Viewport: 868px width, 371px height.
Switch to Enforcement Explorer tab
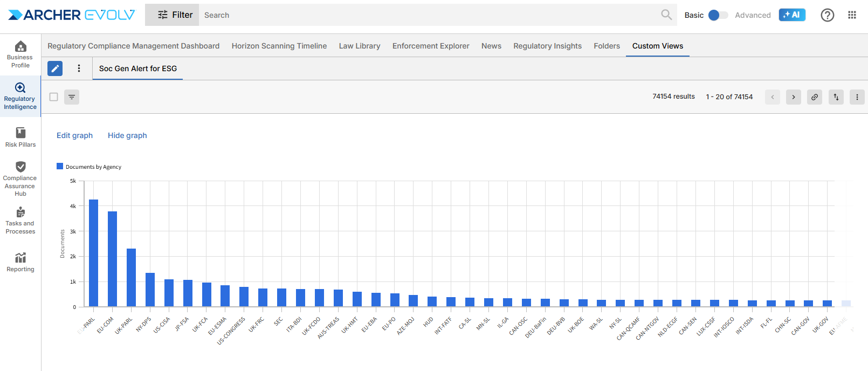click(431, 46)
